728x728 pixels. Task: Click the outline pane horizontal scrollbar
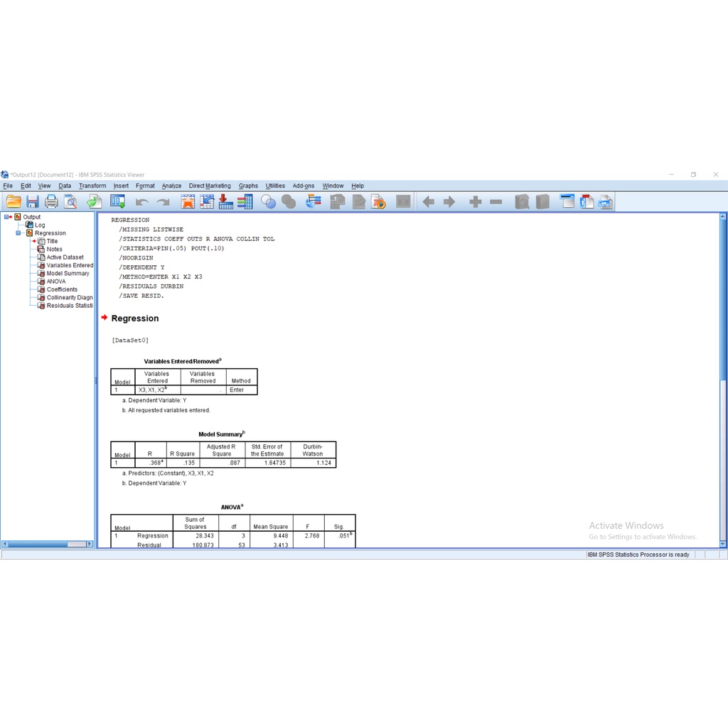pos(47,544)
